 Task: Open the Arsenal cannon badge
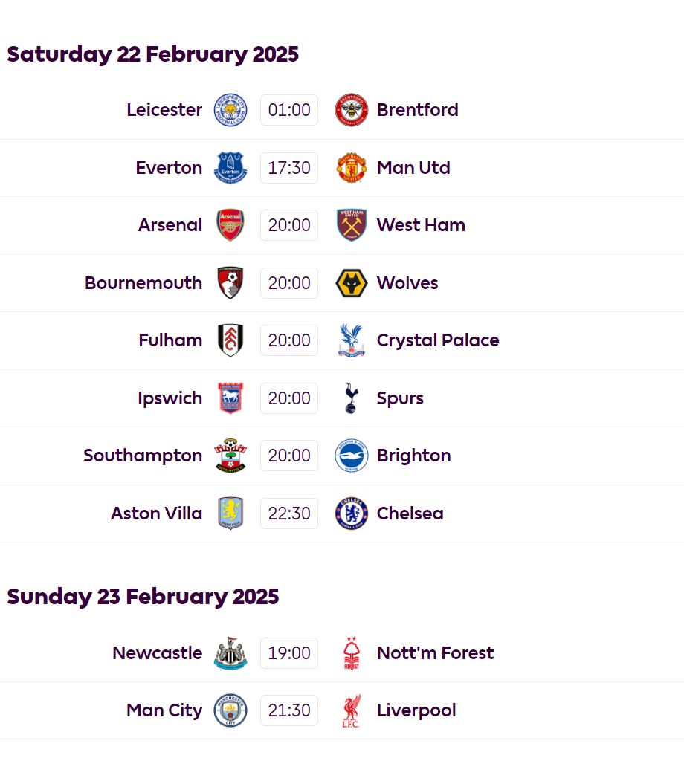tap(230, 225)
